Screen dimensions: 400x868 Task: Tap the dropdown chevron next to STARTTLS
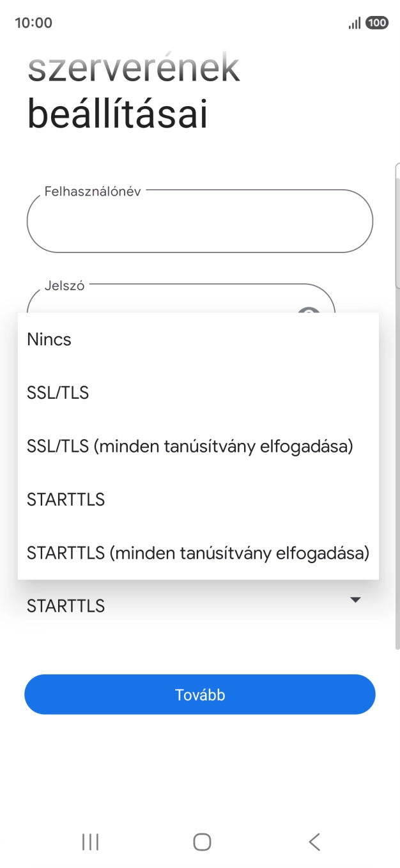coord(355,600)
